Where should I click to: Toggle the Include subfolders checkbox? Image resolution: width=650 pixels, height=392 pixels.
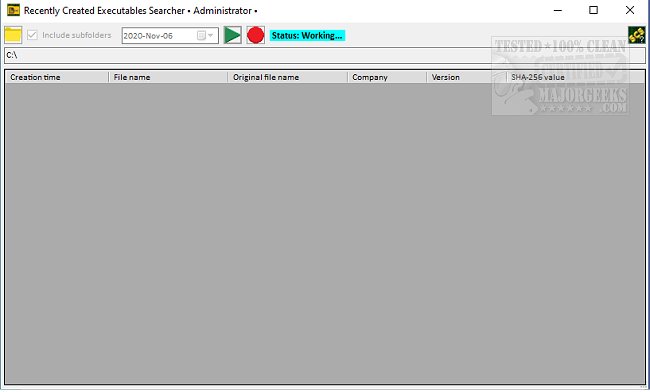click(x=32, y=35)
